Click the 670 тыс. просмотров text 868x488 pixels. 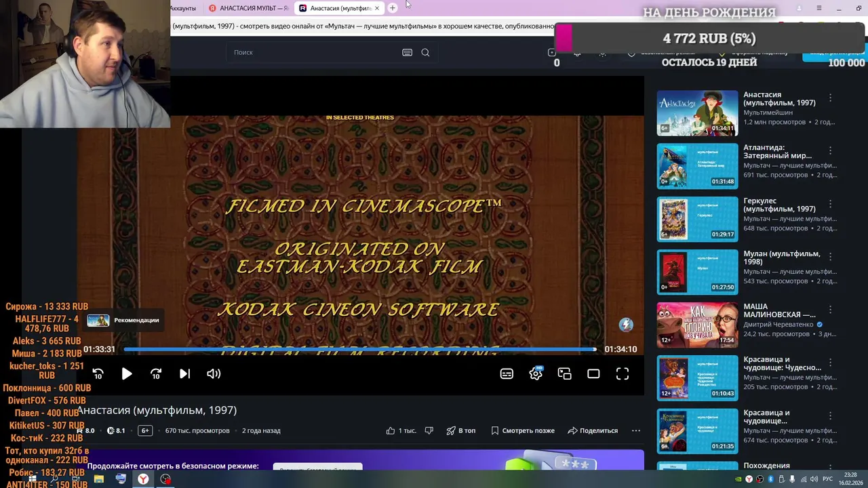pyautogui.click(x=197, y=430)
